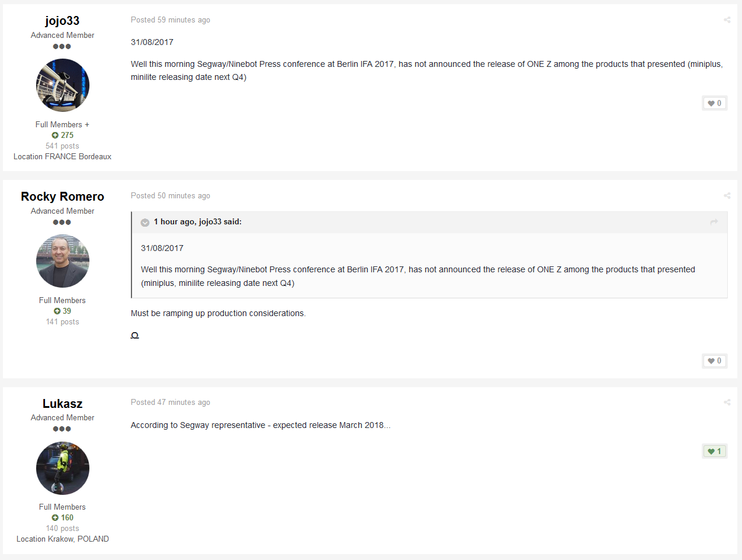Click the reputation plus icon beside 160
The image size is (742, 560).
click(x=55, y=518)
